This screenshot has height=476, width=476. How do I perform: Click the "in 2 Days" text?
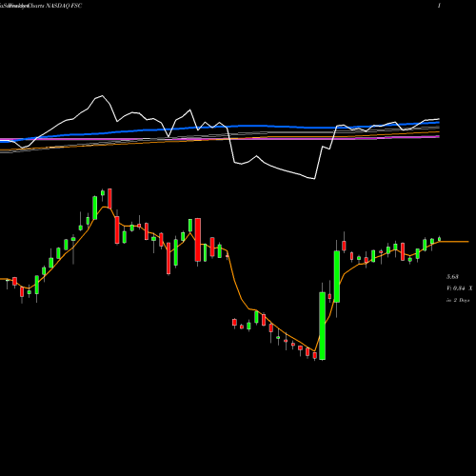(458, 300)
